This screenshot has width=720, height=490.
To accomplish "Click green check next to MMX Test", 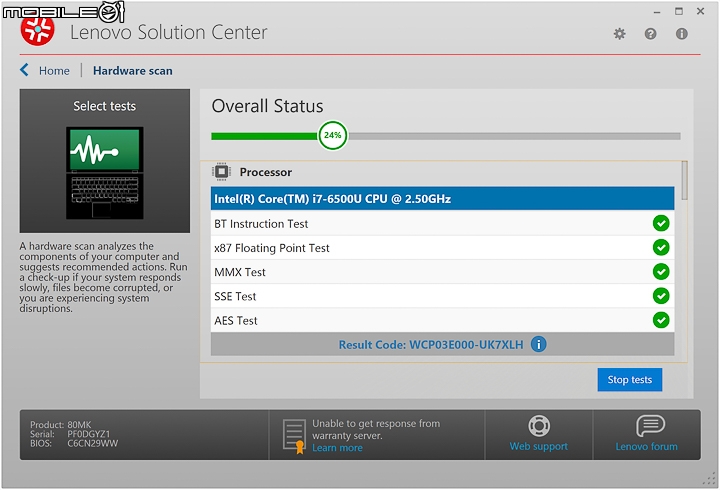I will pyautogui.click(x=661, y=271).
